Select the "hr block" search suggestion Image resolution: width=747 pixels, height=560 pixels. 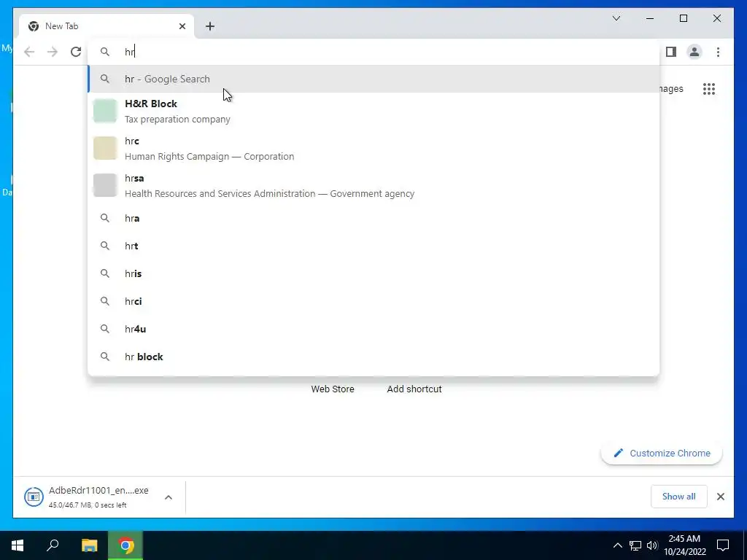pos(374,357)
